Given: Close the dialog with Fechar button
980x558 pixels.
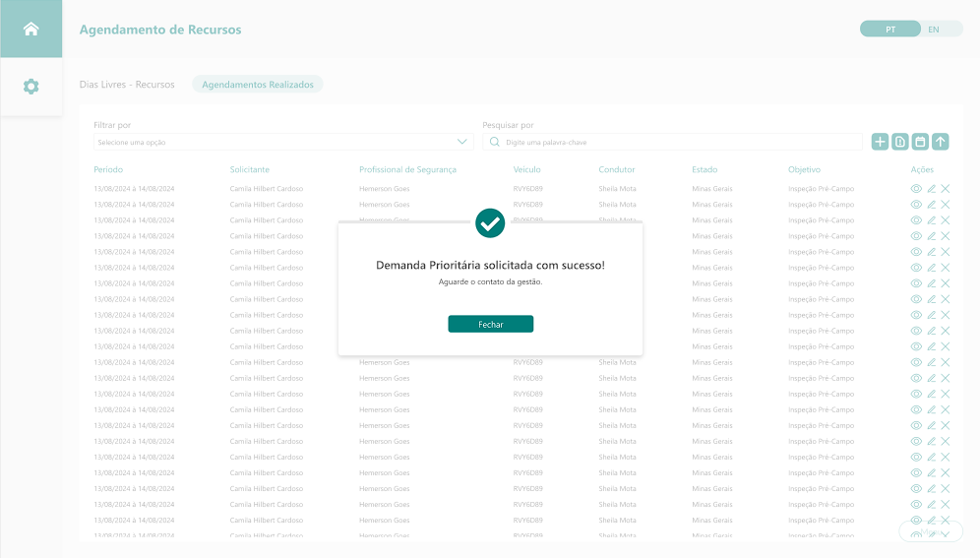Looking at the screenshot, I should (491, 325).
